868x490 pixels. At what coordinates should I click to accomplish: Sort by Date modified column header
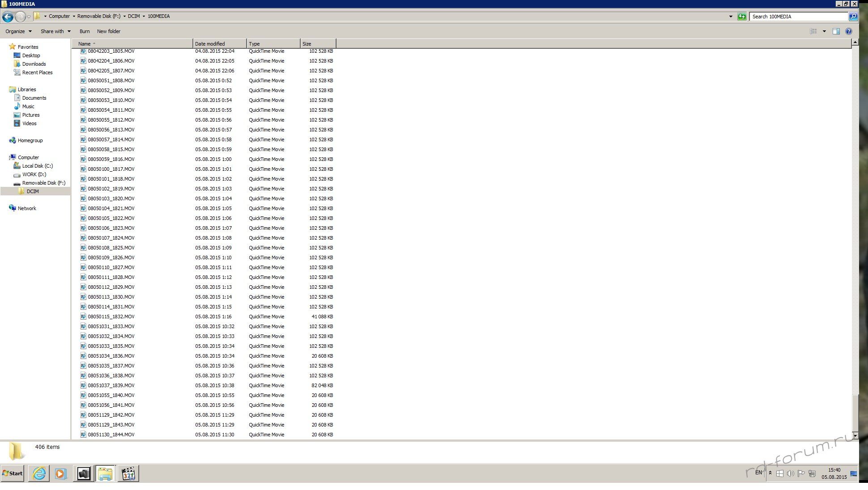[x=220, y=44]
